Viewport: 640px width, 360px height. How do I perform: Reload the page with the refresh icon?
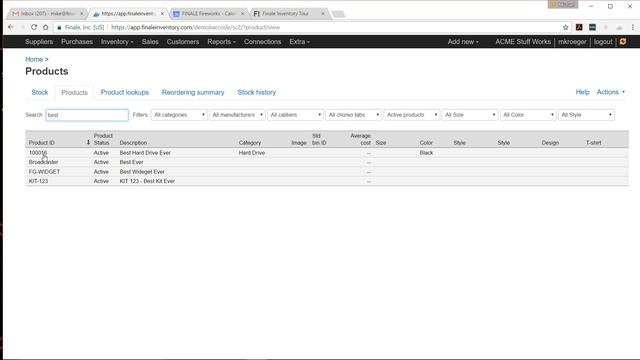[34, 27]
